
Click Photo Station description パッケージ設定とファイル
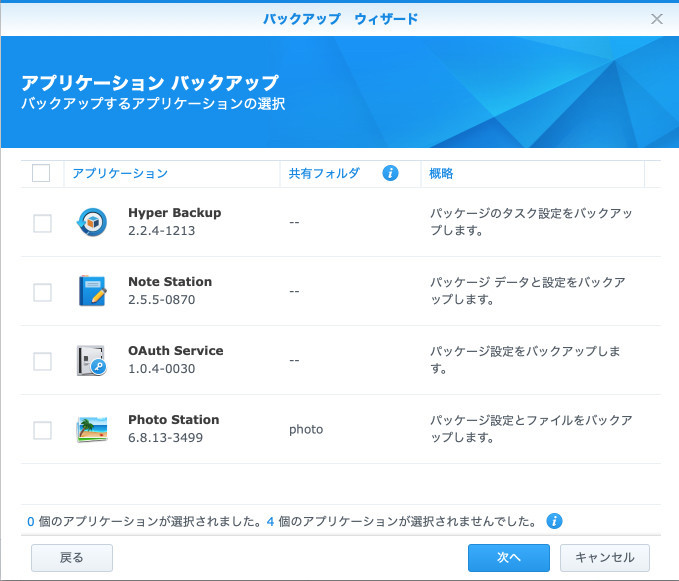click(x=531, y=429)
